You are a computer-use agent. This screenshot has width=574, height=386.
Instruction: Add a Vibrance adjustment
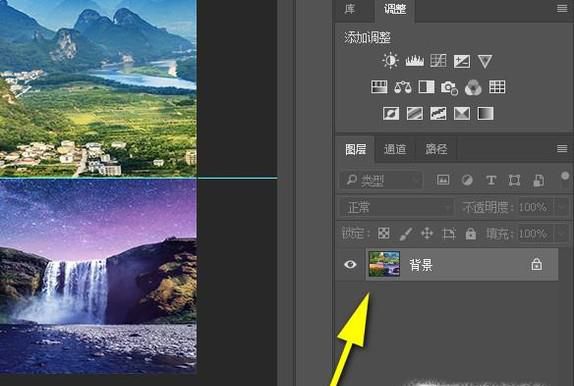coord(485,61)
